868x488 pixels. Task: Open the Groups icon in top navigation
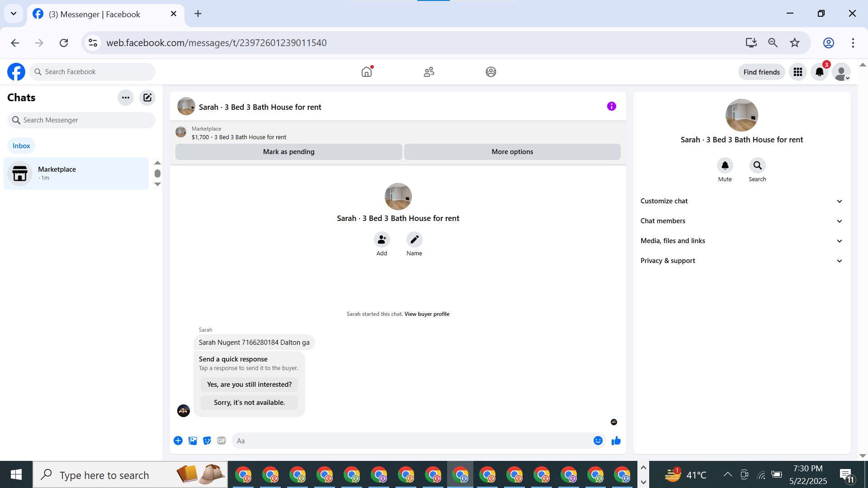(x=491, y=72)
